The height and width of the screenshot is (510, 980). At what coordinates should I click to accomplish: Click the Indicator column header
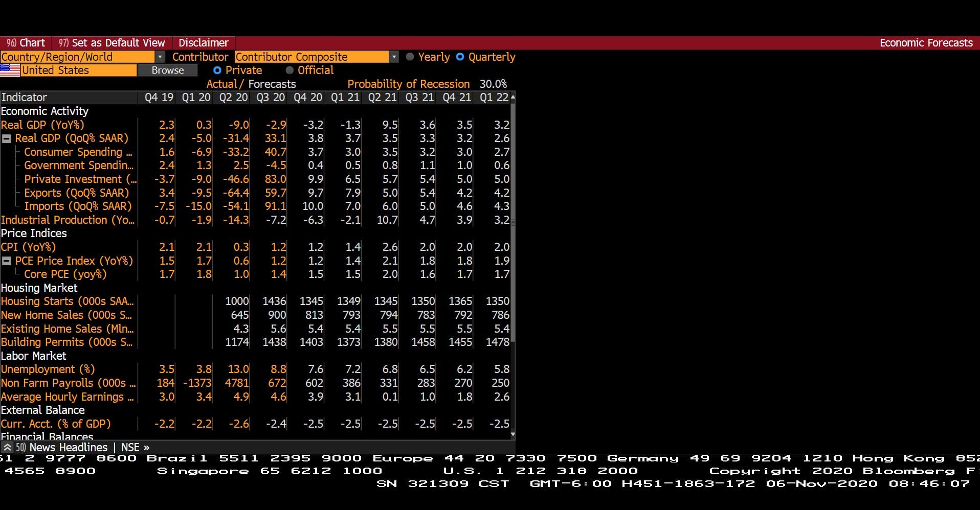tap(69, 97)
